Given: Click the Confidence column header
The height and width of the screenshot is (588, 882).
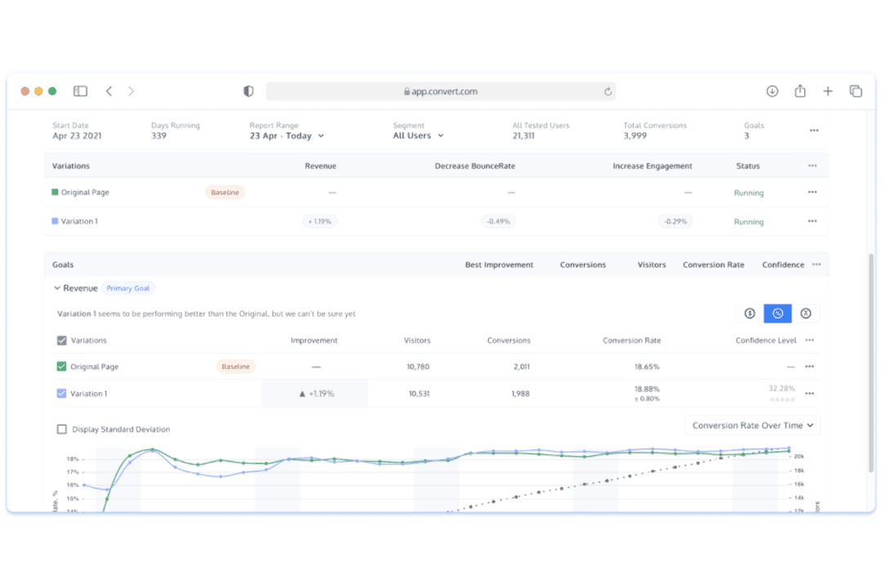Looking at the screenshot, I should 783,265.
